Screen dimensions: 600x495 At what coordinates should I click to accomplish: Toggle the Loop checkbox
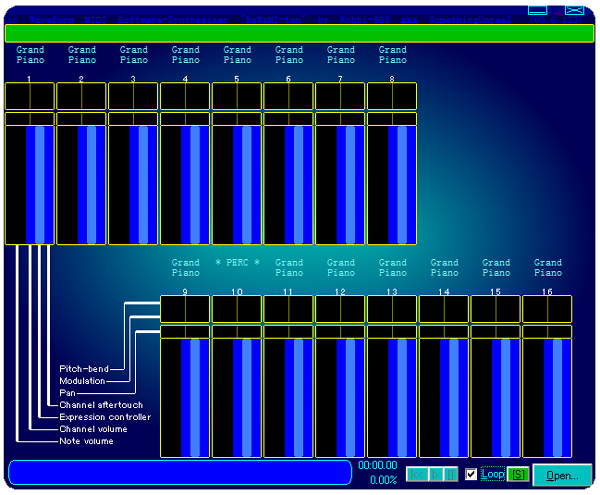point(472,474)
